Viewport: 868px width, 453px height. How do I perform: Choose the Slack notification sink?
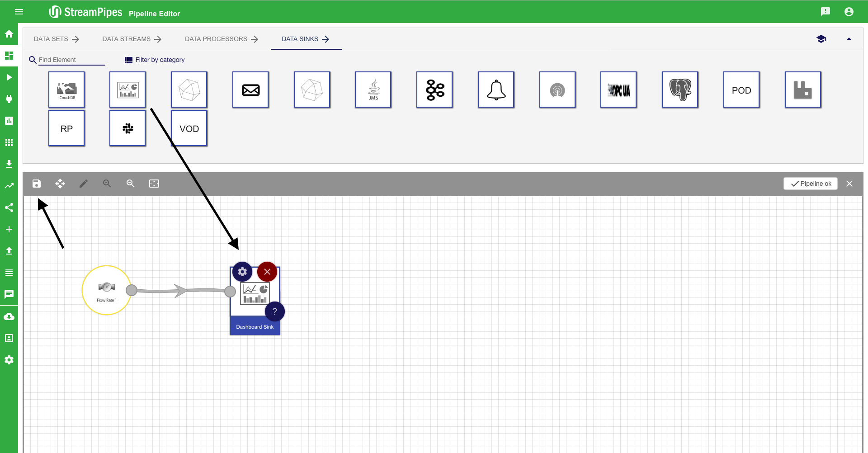point(127,128)
